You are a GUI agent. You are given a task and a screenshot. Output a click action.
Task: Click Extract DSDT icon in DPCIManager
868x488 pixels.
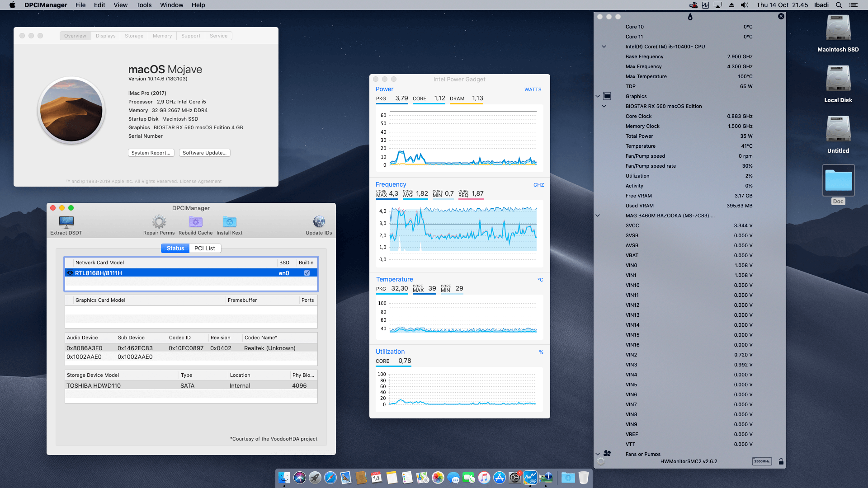(66, 221)
